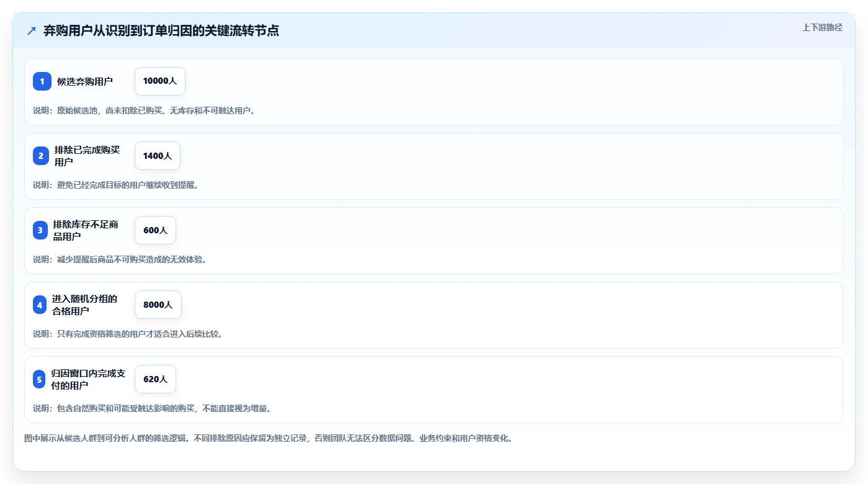Click the 上下游路径 label in the header
Viewport: 868px width, 484px height.
822,27
